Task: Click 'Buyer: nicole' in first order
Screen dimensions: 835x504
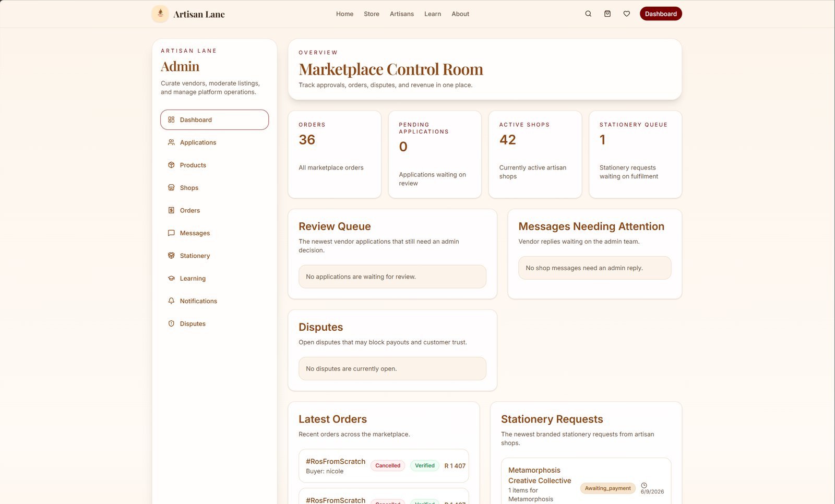Action: [x=325, y=471]
